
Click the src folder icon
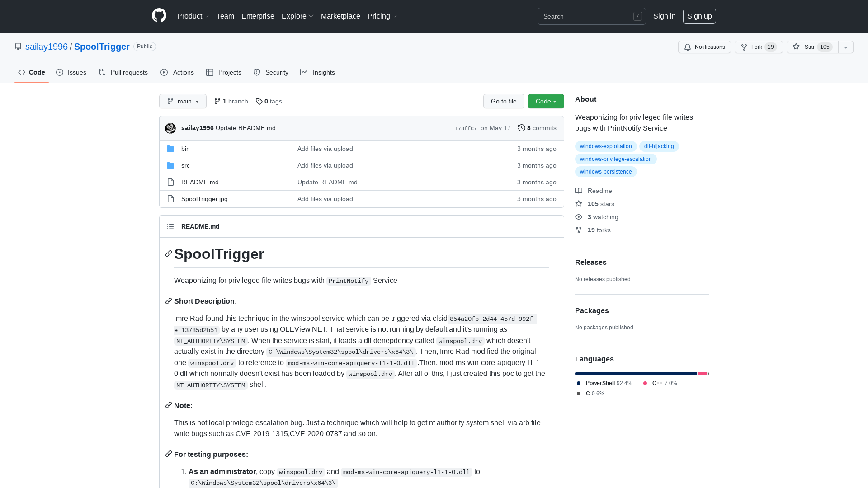(x=170, y=165)
